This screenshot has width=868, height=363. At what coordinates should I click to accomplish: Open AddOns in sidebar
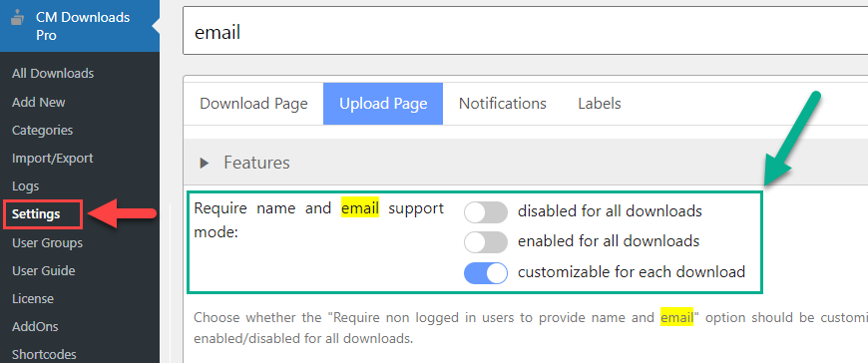coord(35,327)
